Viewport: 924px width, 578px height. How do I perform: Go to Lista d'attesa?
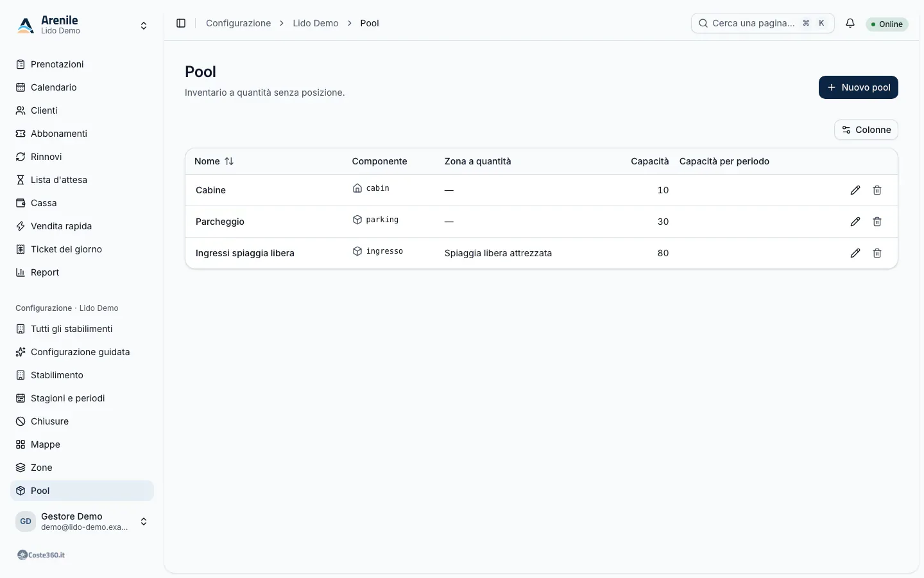click(x=82, y=180)
